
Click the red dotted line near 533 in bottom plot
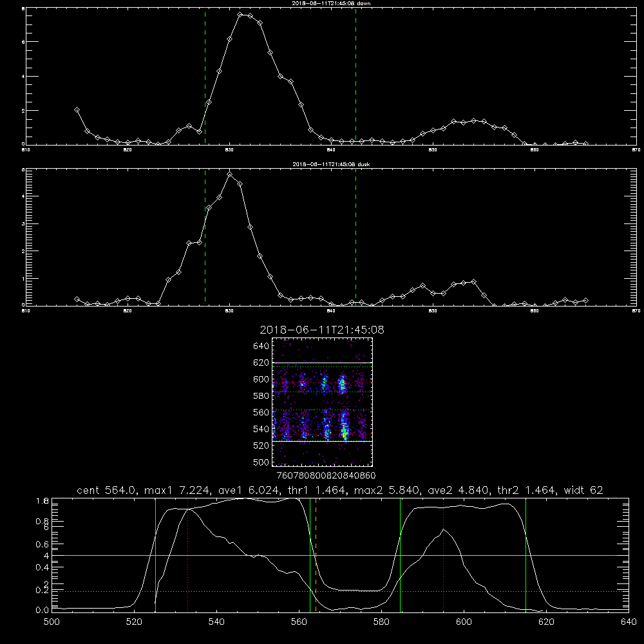click(187, 555)
